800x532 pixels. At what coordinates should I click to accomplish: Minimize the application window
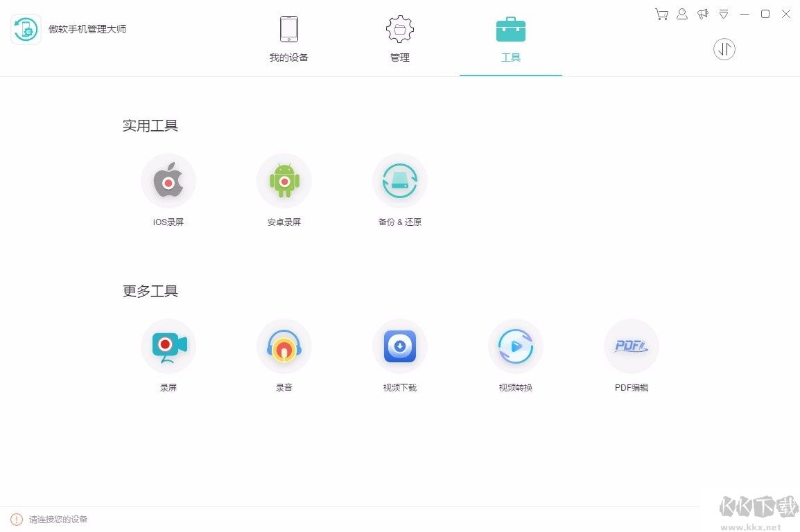tap(745, 15)
